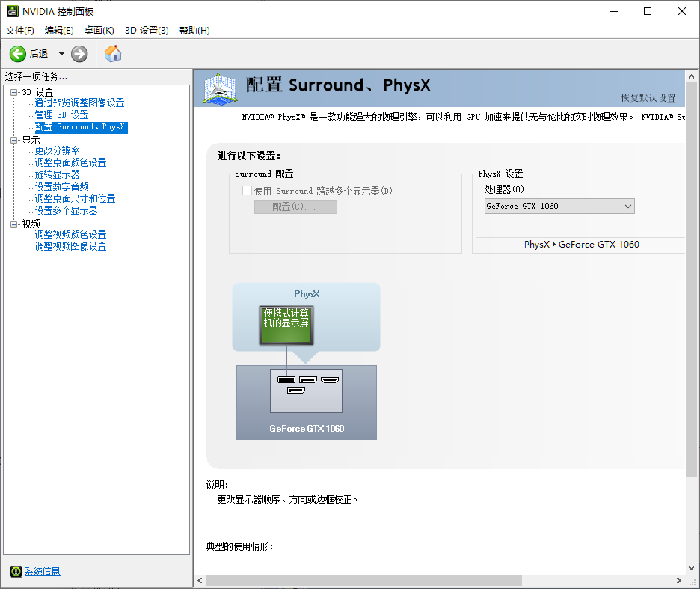Click the horizontal scrollbar thumb
Image resolution: width=700 pixels, height=589 pixels.
coord(364,581)
